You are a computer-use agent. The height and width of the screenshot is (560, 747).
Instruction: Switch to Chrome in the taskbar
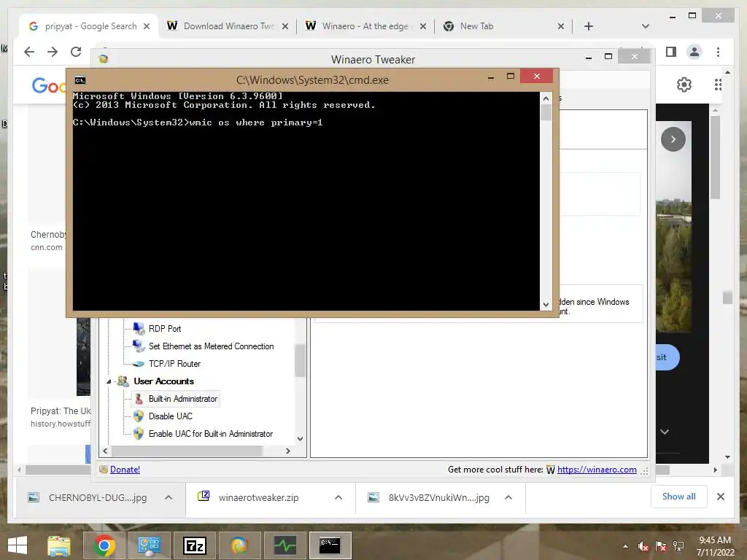pos(104,545)
